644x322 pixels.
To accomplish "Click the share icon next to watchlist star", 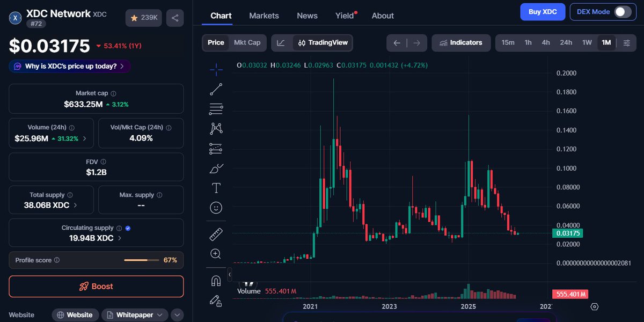I will pyautogui.click(x=175, y=18).
